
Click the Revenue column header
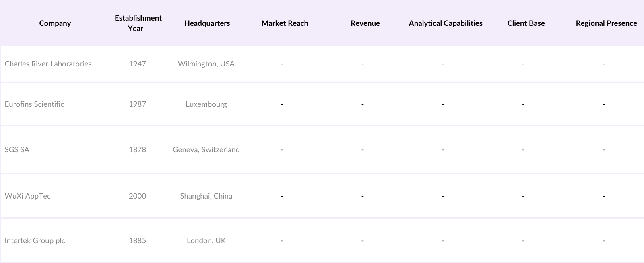[x=365, y=23]
